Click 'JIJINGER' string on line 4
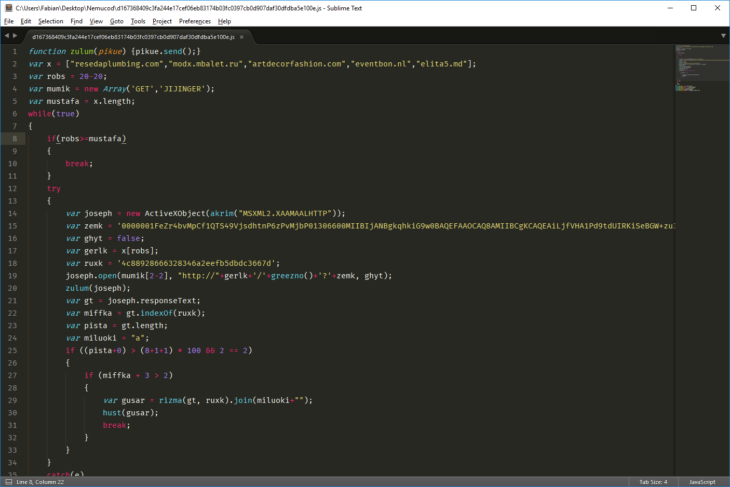Screen dimensions: 730x487 coord(182,88)
